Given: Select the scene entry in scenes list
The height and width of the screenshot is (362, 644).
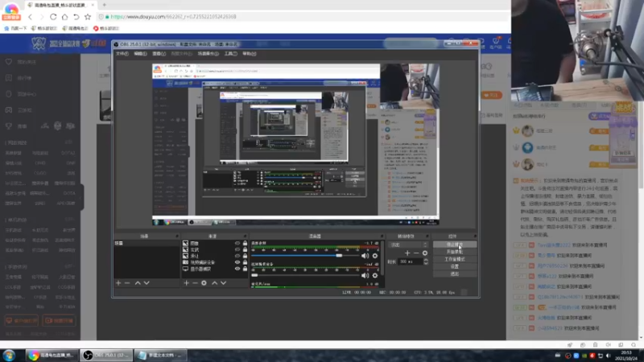Looking at the screenshot, I should click(x=147, y=244).
